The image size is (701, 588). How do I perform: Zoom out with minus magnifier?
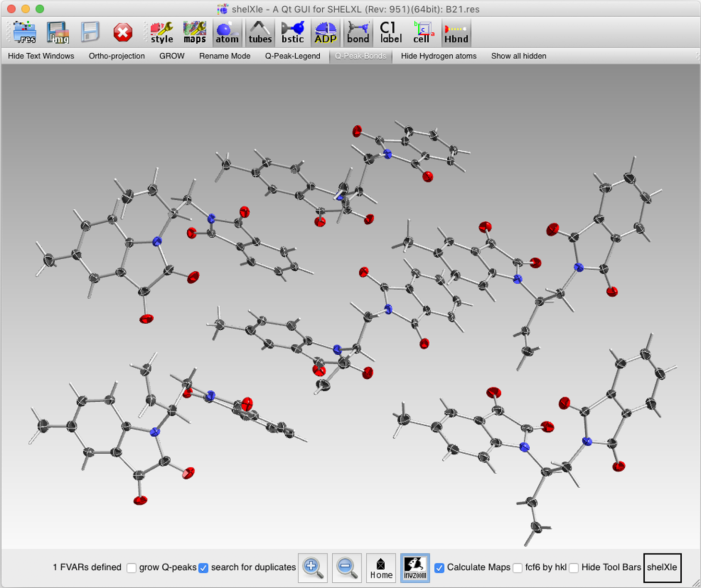[x=347, y=568]
